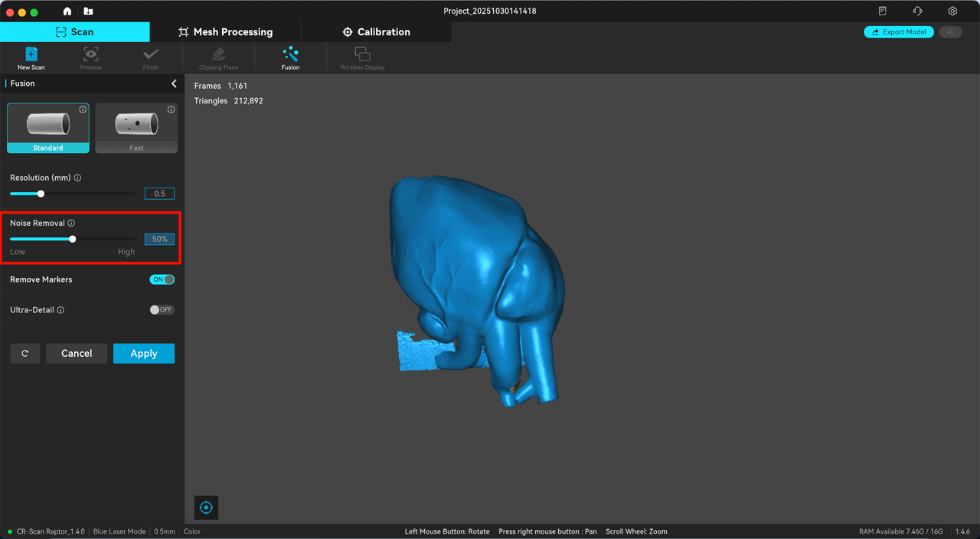Turn off the Remove Markers toggle

[162, 279]
